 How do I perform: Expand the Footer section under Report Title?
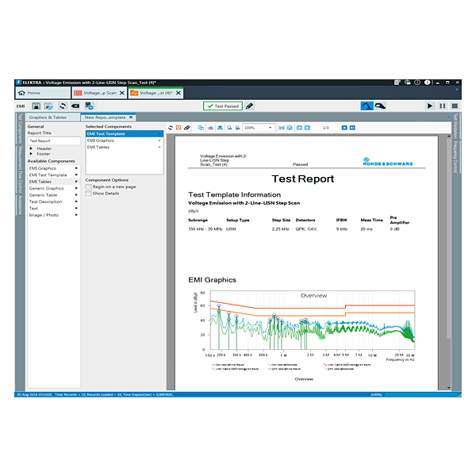coord(32,154)
